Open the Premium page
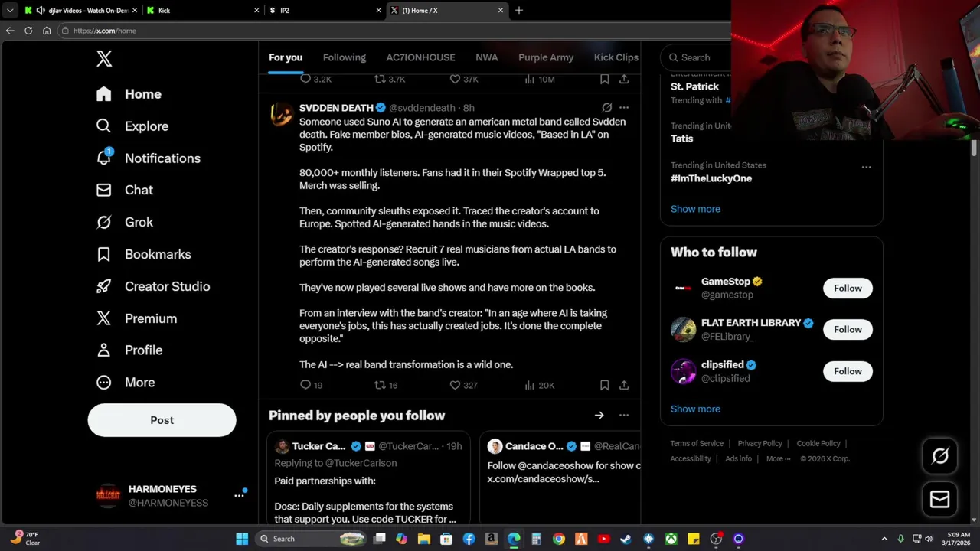This screenshot has height=551, width=980. pos(136,318)
